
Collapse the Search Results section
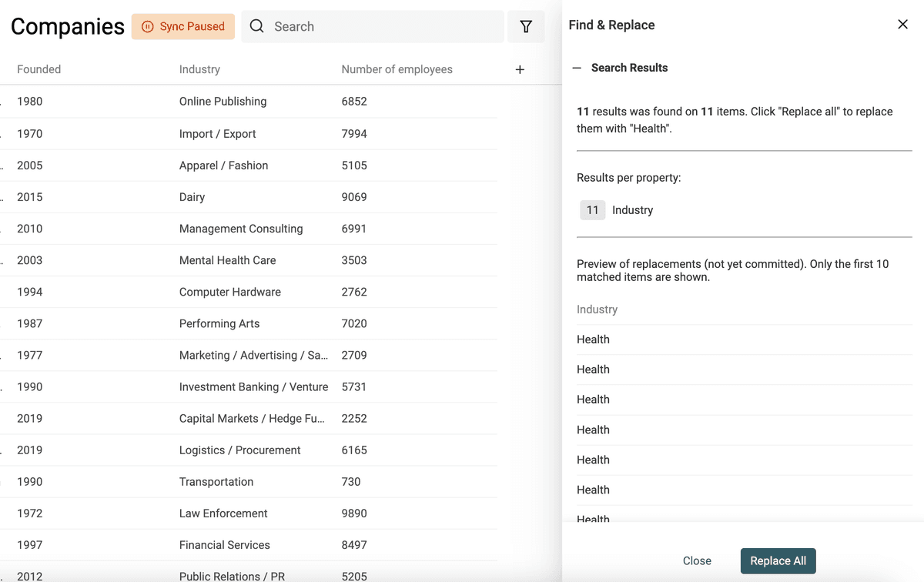pyautogui.click(x=577, y=68)
